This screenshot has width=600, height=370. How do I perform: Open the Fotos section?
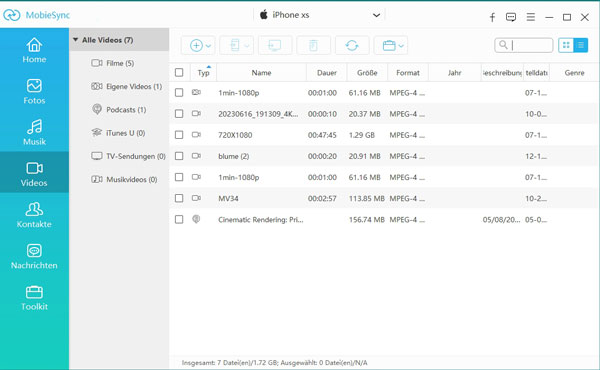(x=34, y=91)
